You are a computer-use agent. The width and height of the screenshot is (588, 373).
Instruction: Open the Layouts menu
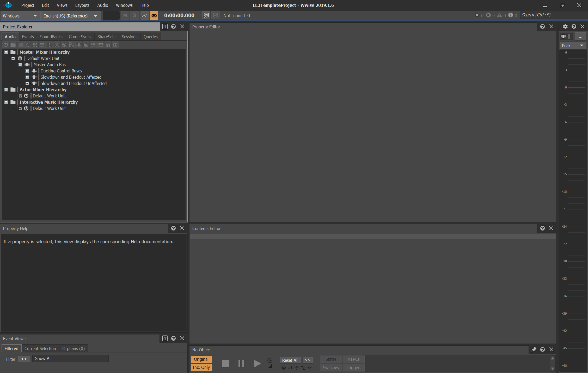coord(82,5)
